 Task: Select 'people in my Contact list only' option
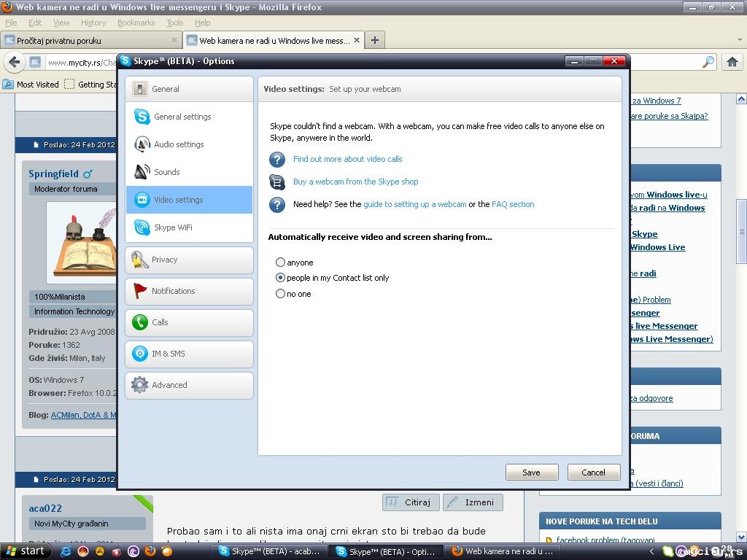click(x=281, y=278)
